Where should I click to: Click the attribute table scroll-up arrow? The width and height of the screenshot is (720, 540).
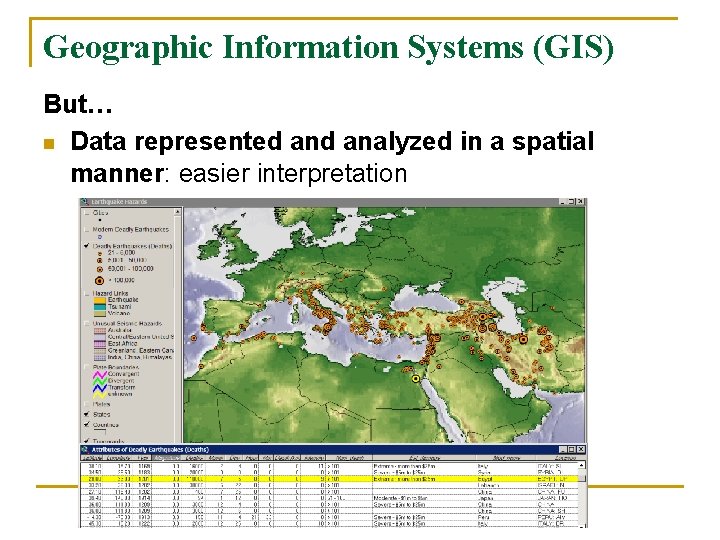click(x=582, y=466)
